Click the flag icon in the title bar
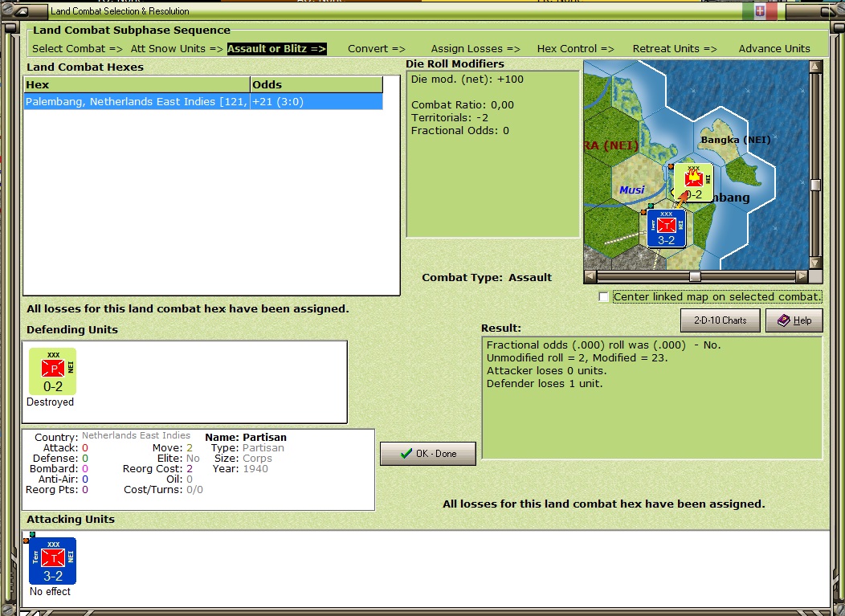This screenshot has height=616, width=845. [x=760, y=10]
